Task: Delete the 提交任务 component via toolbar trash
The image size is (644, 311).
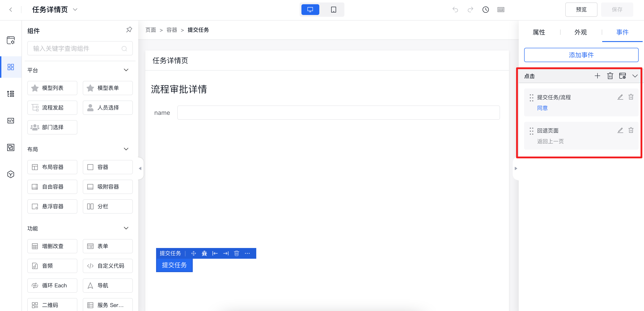Action: pyautogui.click(x=237, y=253)
